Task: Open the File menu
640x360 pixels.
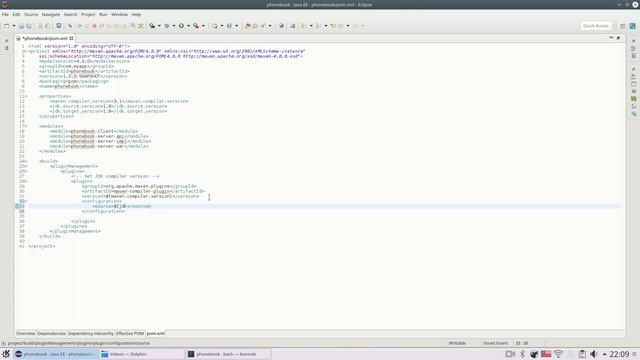Action: point(5,14)
